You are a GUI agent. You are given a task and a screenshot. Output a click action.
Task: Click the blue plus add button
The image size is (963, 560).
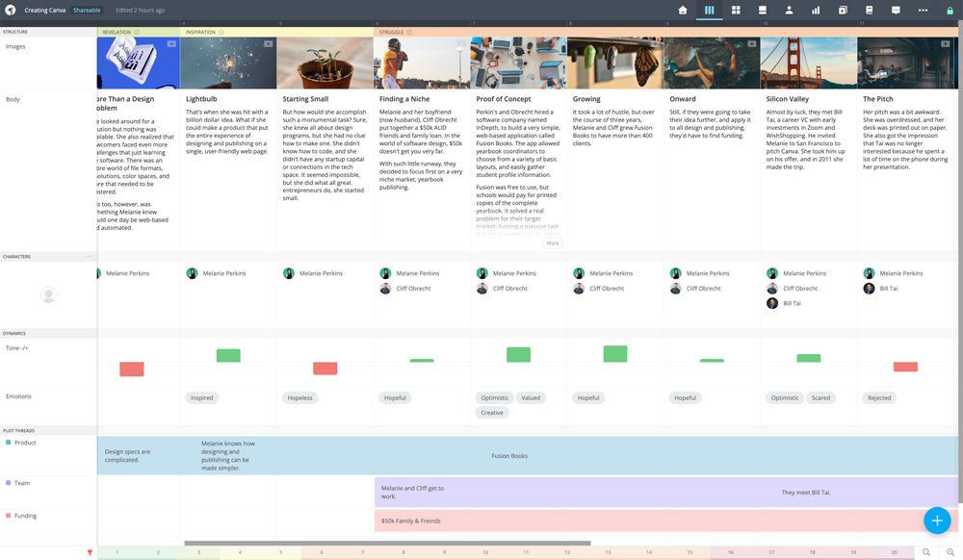click(937, 521)
